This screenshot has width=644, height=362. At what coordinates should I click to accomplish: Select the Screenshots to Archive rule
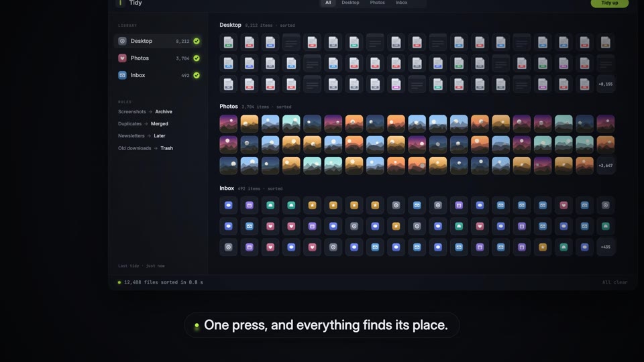point(145,112)
